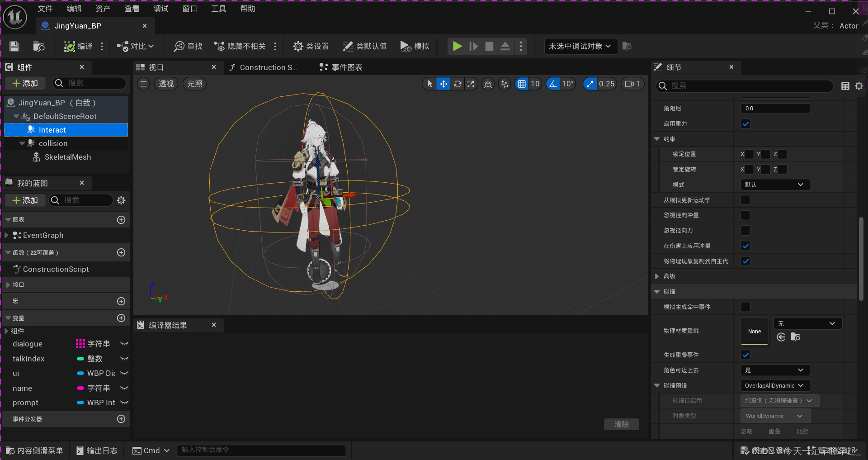Screen dimensions: 868x460
Task: Toggle scale snapping icon
Action: pyautogui.click(x=590, y=84)
